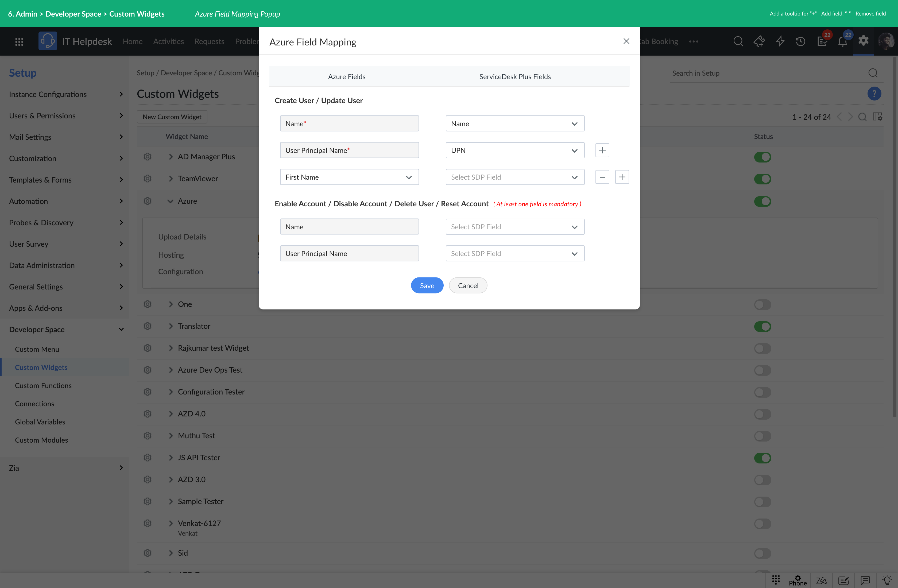Click the New Custom Widget button
The height and width of the screenshot is (588, 898).
[x=172, y=117]
